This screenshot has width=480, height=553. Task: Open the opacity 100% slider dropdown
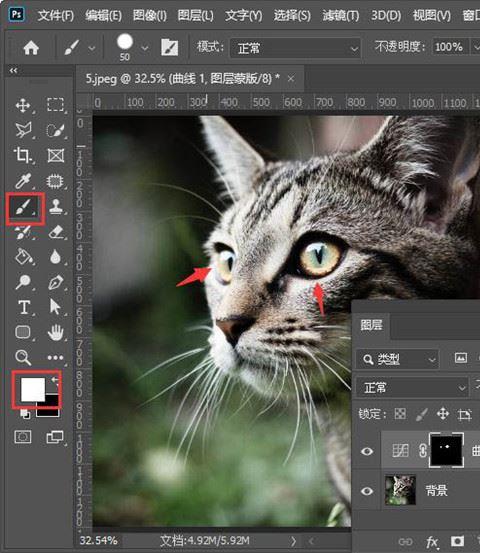pos(476,47)
